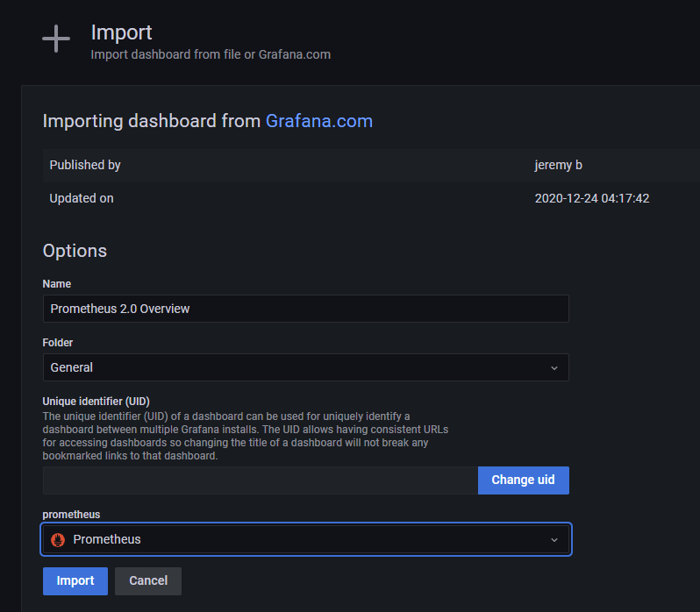Select the 'jeremy b' publisher text
Screen dimensions: 700x612
tap(558, 165)
